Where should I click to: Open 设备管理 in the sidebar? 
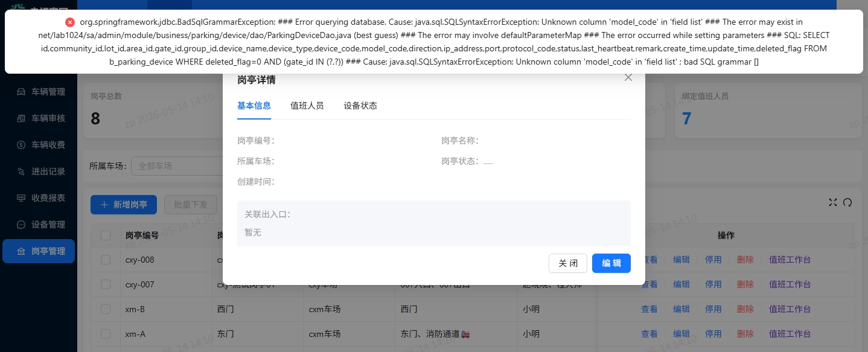coord(39,225)
